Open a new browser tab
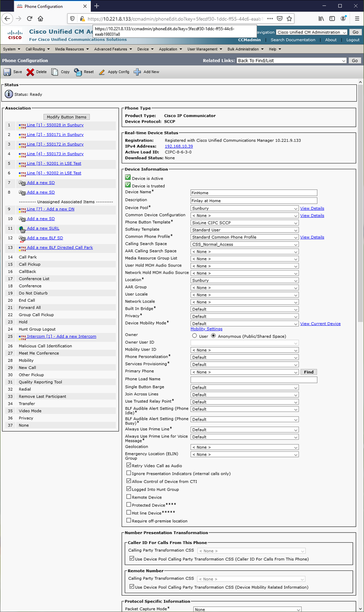 (97, 6)
